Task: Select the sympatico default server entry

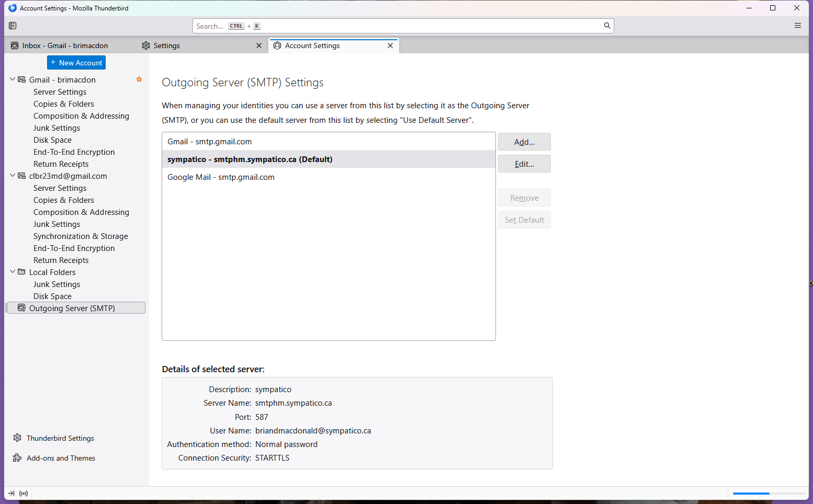Action: click(329, 159)
